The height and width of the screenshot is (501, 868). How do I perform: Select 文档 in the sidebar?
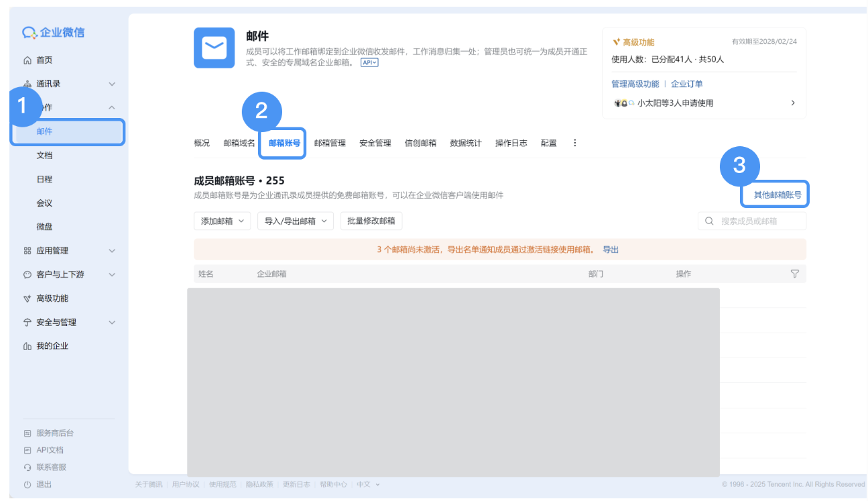pyautogui.click(x=46, y=155)
